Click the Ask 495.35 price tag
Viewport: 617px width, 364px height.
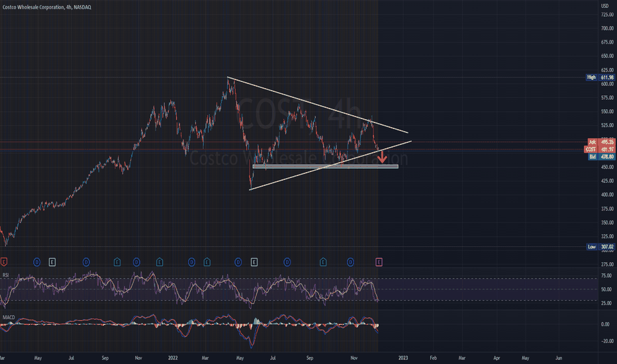click(601, 142)
